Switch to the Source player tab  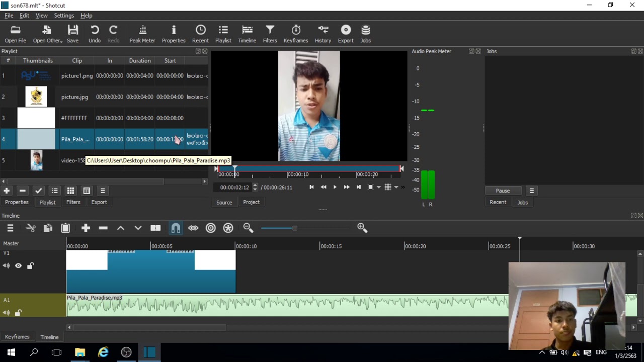224,202
